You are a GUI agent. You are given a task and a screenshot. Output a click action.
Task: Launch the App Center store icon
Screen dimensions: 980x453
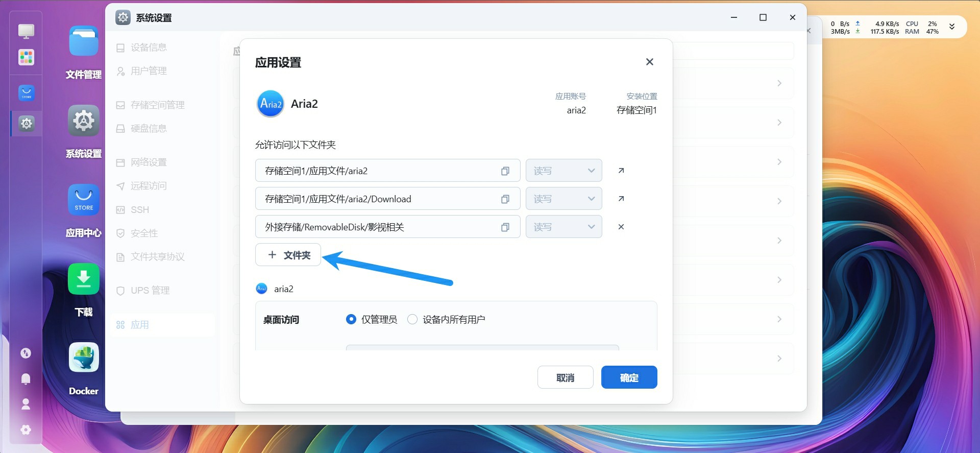[84, 200]
